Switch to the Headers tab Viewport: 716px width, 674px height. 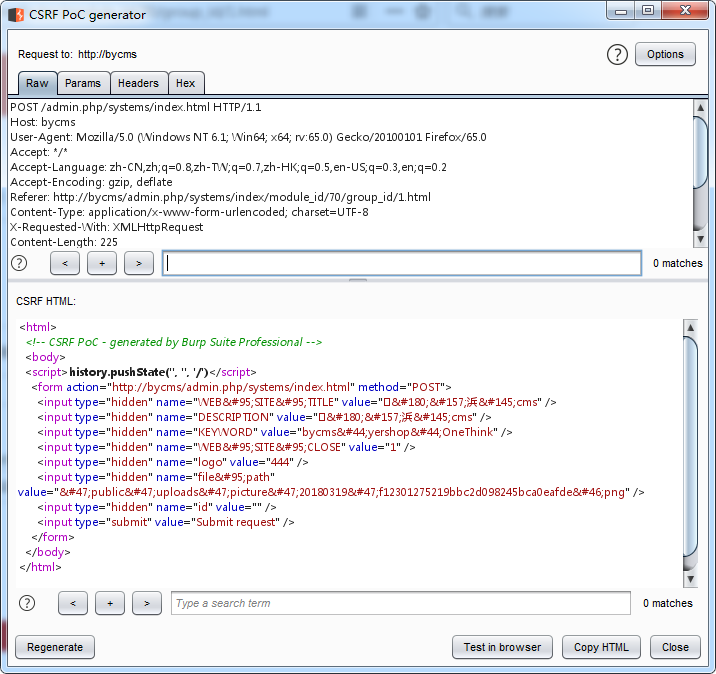tap(138, 83)
